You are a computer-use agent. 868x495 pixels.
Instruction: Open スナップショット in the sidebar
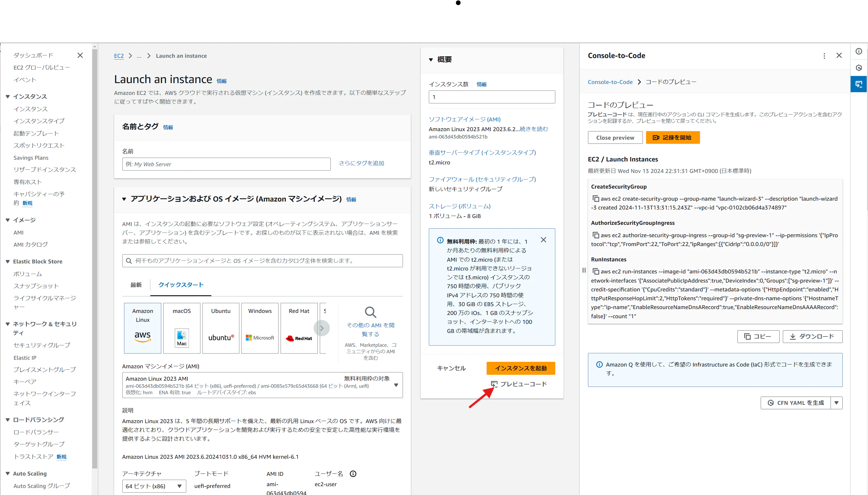click(x=36, y=286)
